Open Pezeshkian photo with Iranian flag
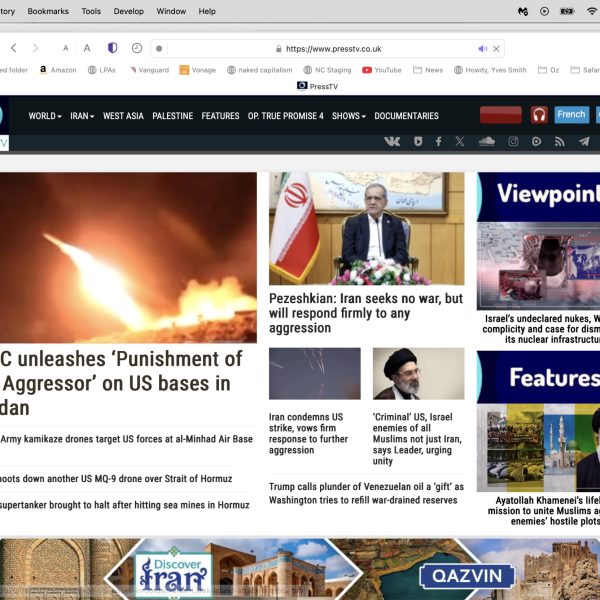 (x=367, y=228)
